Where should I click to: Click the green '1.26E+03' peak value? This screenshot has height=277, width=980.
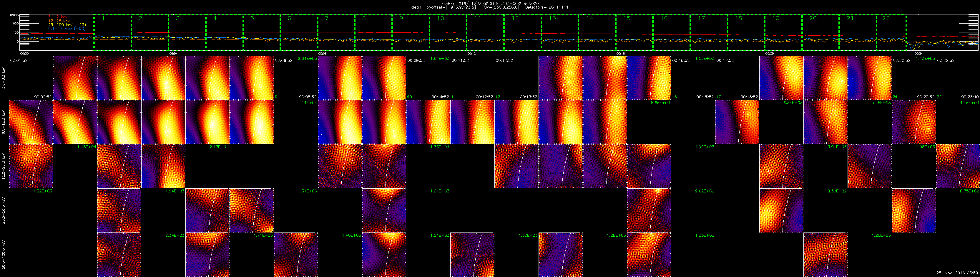pos(881,235)
